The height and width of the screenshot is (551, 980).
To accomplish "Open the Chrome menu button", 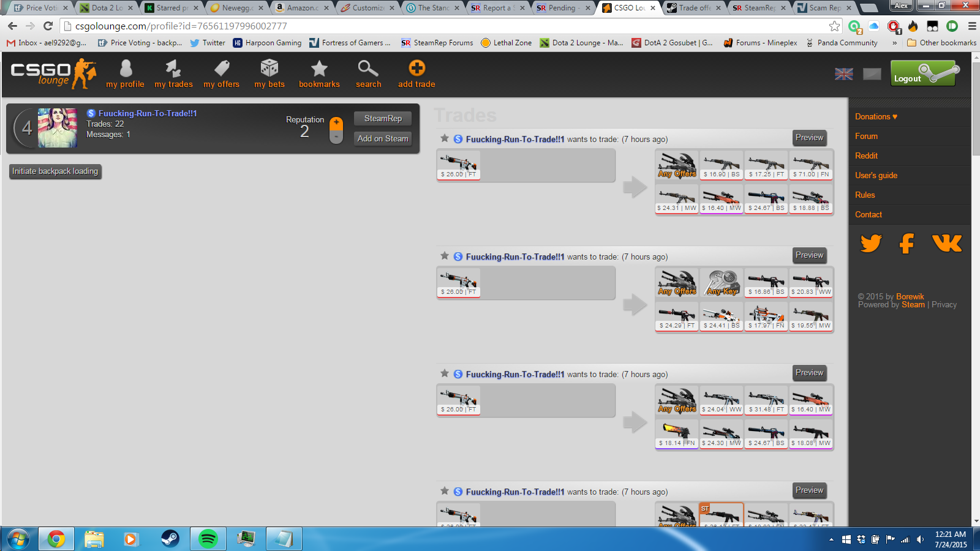I will [972, 26].
